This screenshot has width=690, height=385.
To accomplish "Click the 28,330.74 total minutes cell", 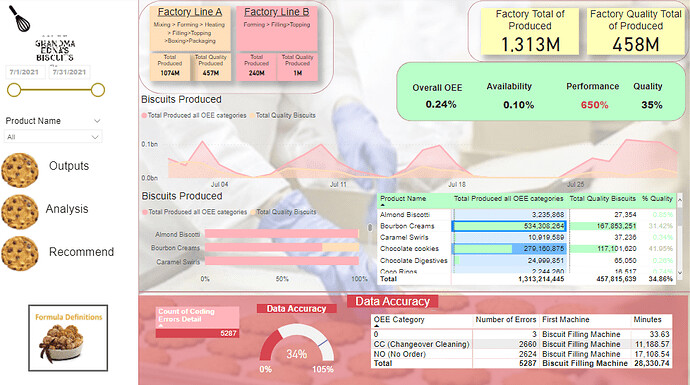I will pos(651,363).
